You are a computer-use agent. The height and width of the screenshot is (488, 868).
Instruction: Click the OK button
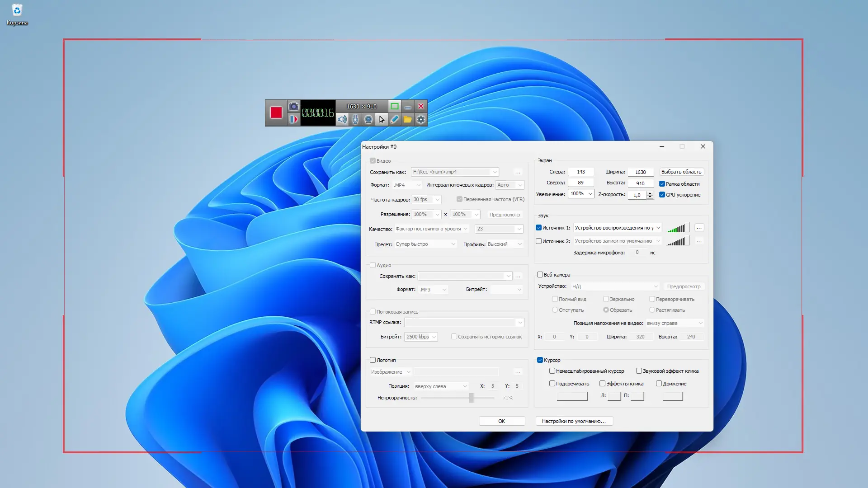click(x=502, y=421)
